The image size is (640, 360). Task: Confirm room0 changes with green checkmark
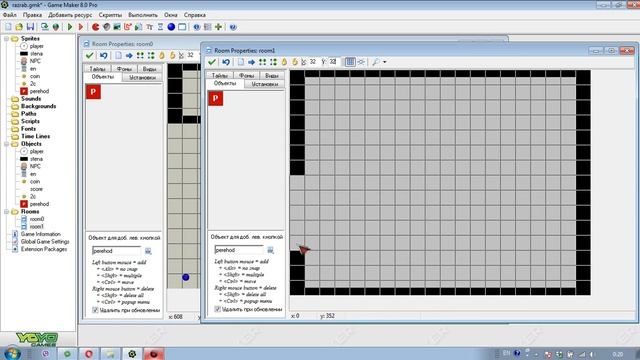[x=89, y=56]
